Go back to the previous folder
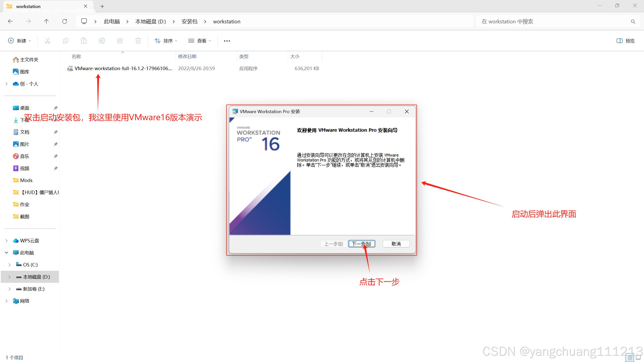 tap(10, 21)
